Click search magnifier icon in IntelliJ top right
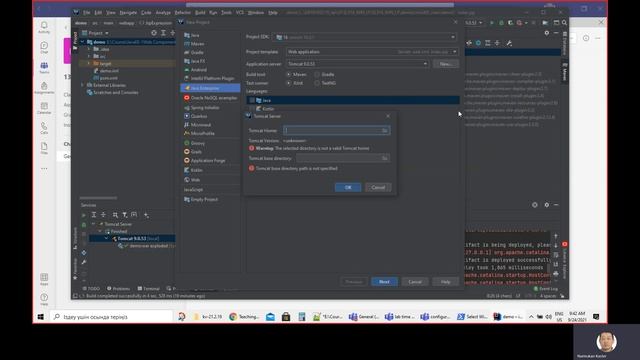Viewport: 640px width, 360px height. point(564,23)
